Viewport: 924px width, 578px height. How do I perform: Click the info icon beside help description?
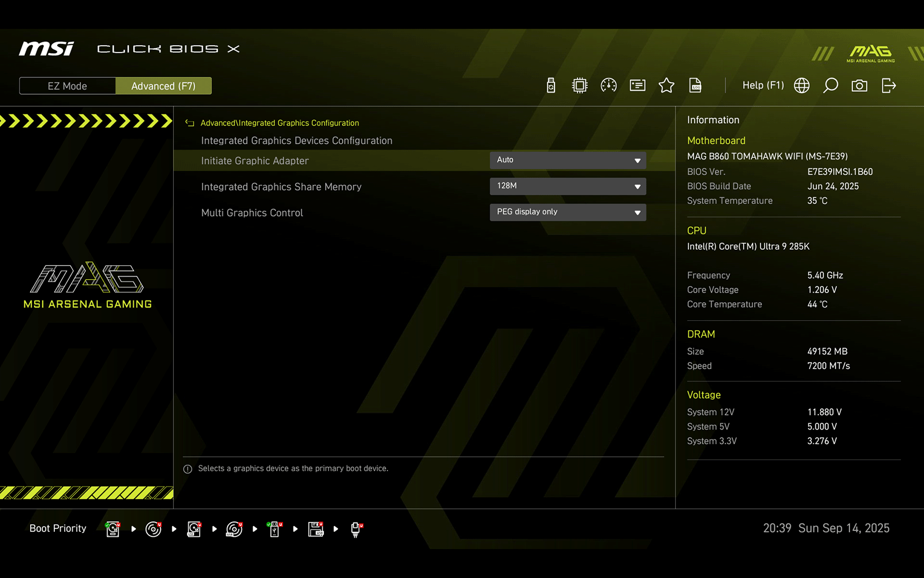(188, 469)
